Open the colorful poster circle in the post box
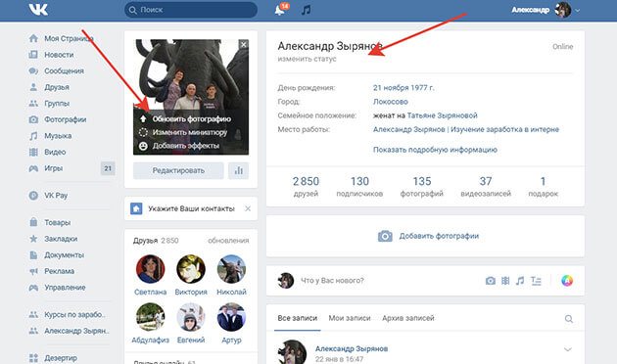This screenshot has width=617, height=364. (567, 281)
